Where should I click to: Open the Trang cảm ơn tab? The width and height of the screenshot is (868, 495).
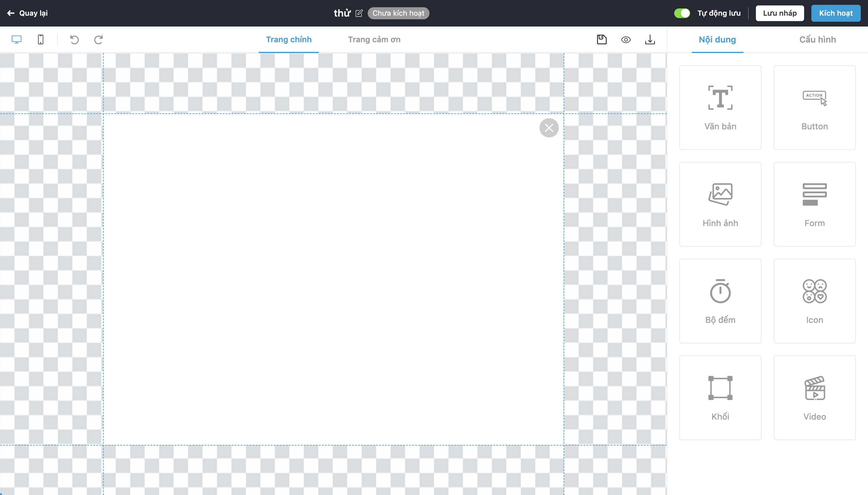[374, 39]
